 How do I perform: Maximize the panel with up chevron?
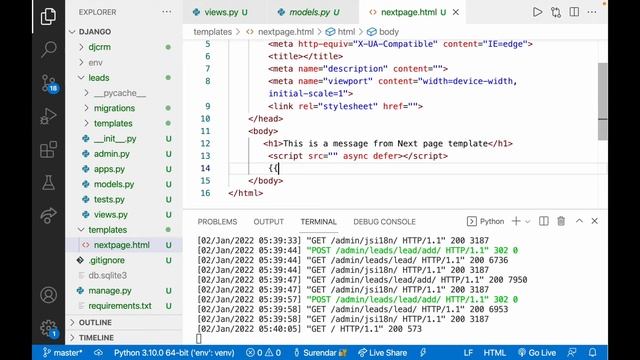coord(579,221)
